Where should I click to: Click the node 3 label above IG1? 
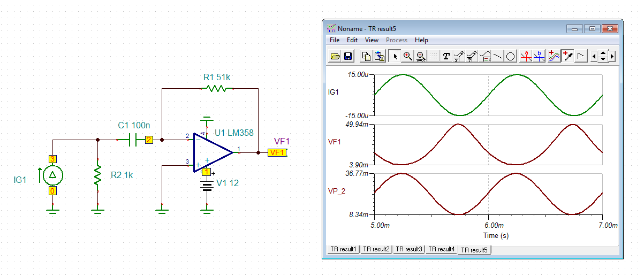tap(52, 159)
